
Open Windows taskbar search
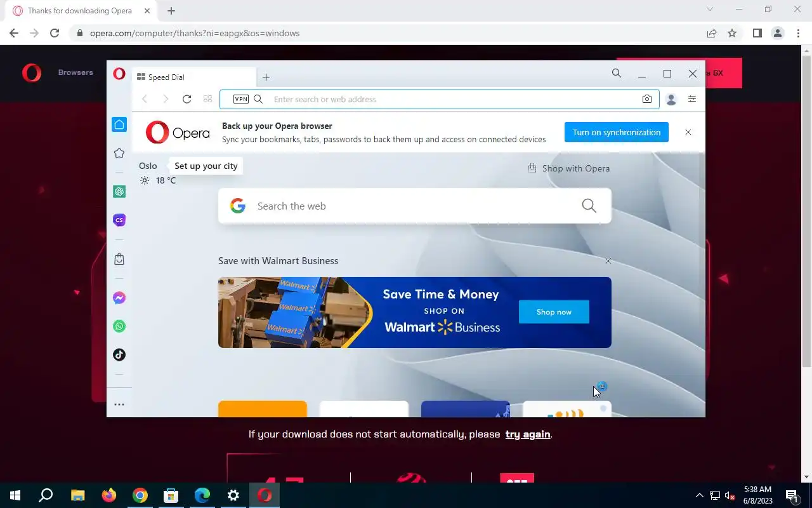46,495
